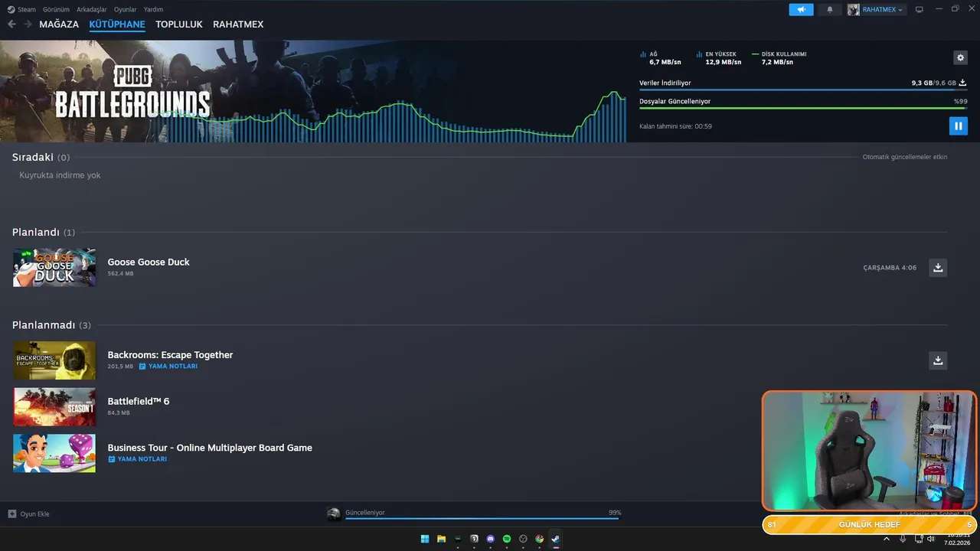Click the Dosyalar Güncelleniyor progress bar

803,108
